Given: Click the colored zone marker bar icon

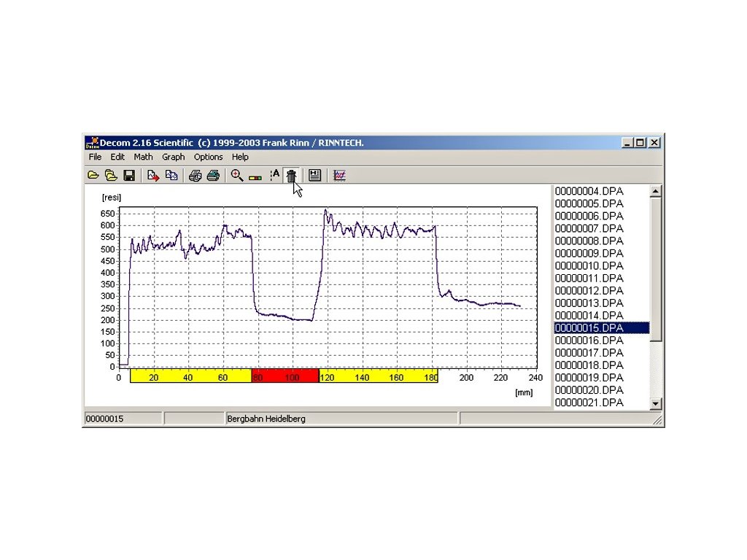Looking at the screenshot, I should 255,176.
